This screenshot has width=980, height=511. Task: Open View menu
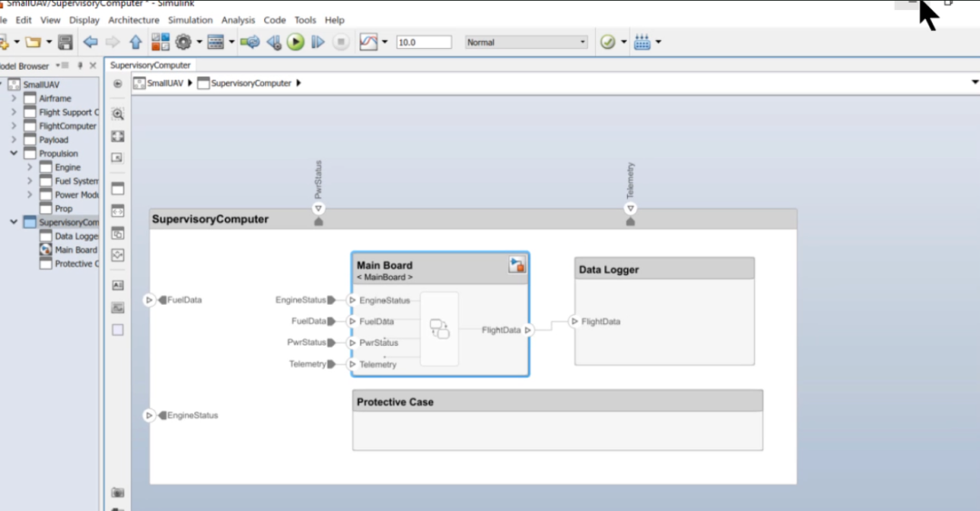click(50, 20)
